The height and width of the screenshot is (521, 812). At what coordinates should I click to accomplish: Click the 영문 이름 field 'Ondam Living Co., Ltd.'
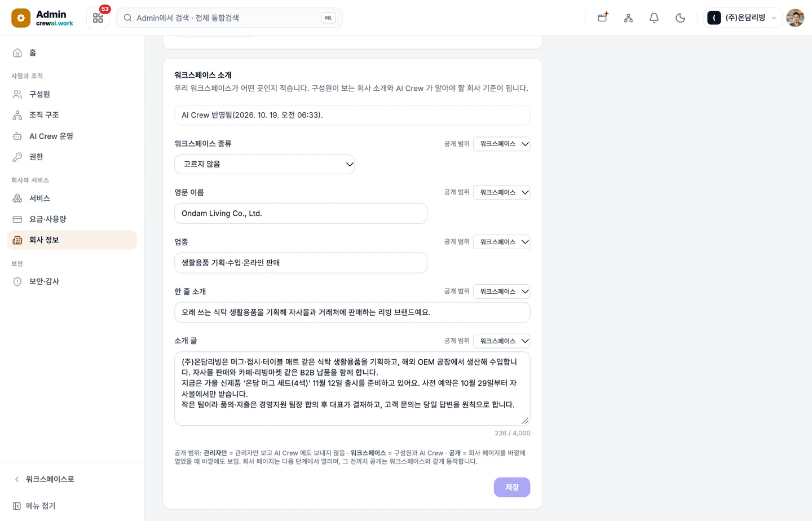tap(301, 213)
